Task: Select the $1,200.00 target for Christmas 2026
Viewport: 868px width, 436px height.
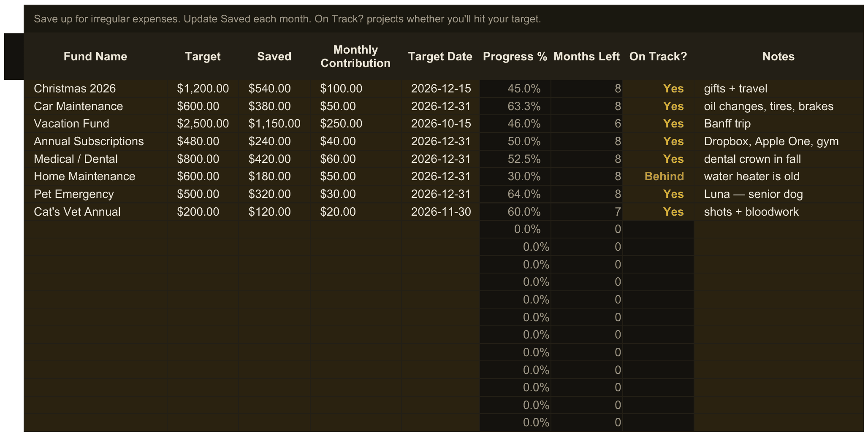Action: [203, 89]
